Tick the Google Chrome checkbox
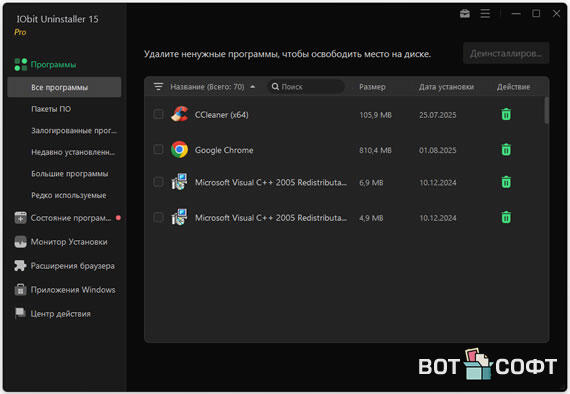Screen dimensions: 570x394 [x=158, y=149]
